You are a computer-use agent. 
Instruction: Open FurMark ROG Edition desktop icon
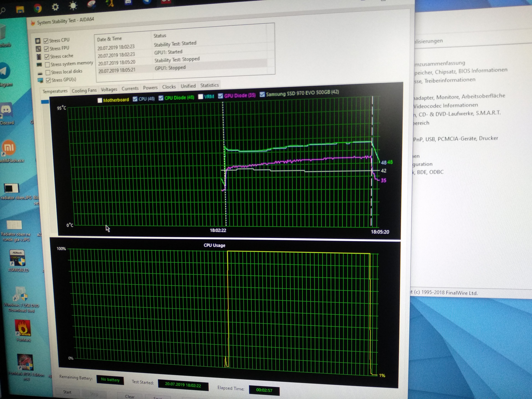(x=25, y=362)
